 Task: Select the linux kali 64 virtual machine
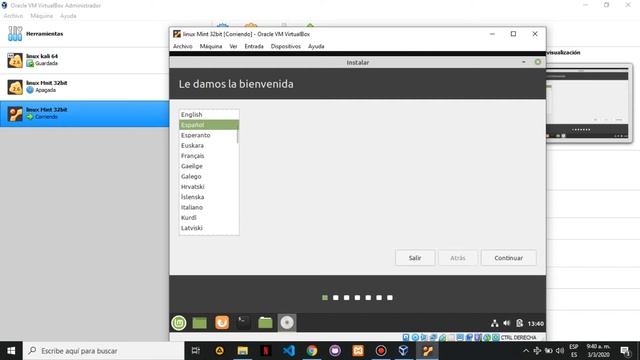[x=84, y=60]
